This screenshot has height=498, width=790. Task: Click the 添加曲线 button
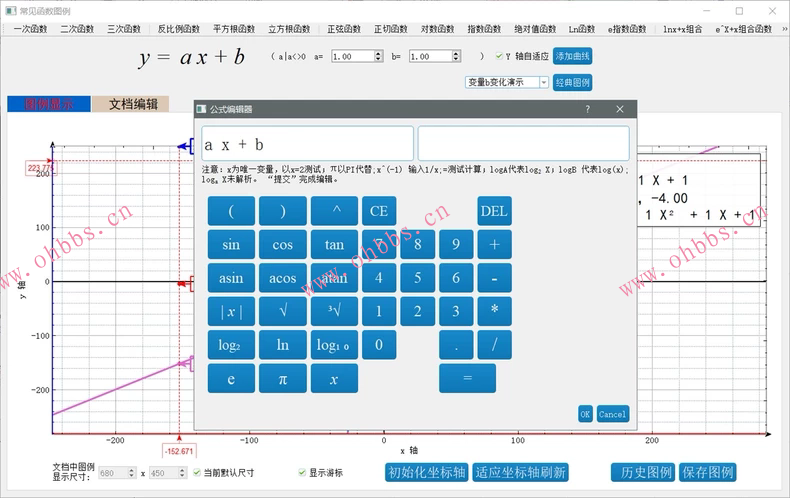[x=572, y=56]
